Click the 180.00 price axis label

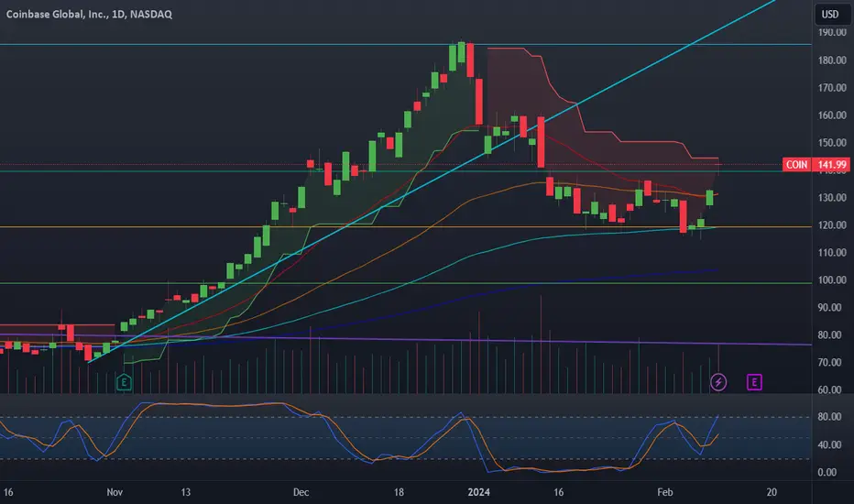832,60
